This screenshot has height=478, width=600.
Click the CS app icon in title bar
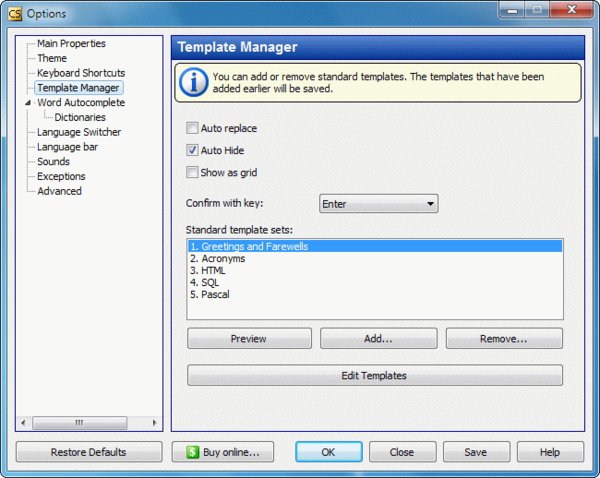click(x=15, y=13)
